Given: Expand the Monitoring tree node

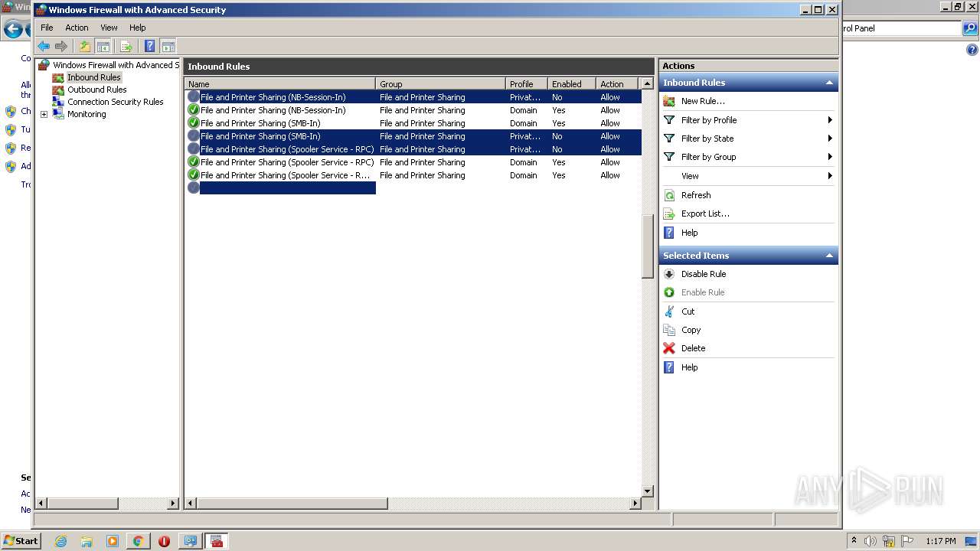Looking at the screenshot, I should [x=44, y=114].
